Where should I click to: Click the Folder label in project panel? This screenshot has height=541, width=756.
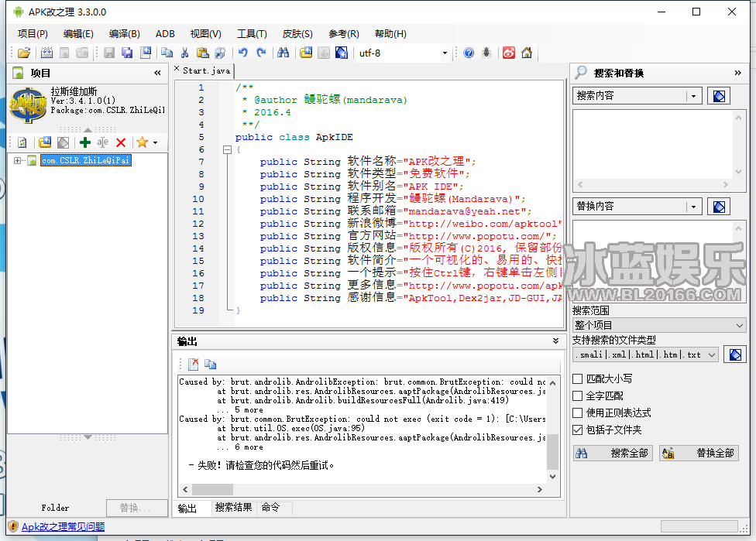pyautogui.click(x=55, y=508)
